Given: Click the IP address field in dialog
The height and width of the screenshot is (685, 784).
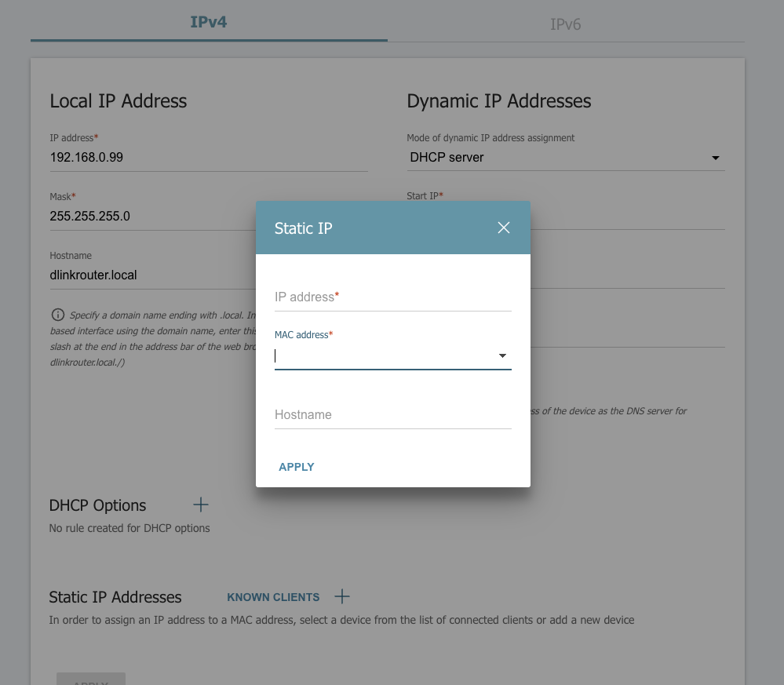Looking at the screenshot, I should (x=392, y=297).
